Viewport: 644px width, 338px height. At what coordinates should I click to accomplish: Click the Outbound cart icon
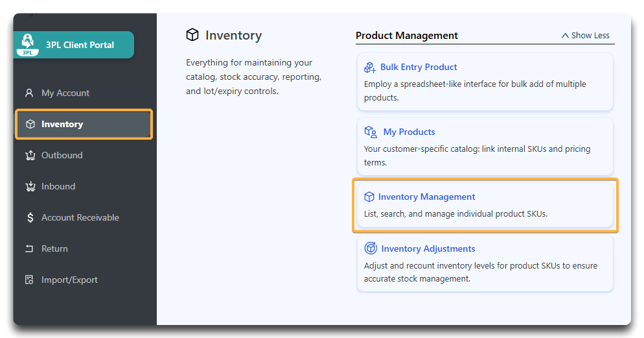click(x=29, y=155)
